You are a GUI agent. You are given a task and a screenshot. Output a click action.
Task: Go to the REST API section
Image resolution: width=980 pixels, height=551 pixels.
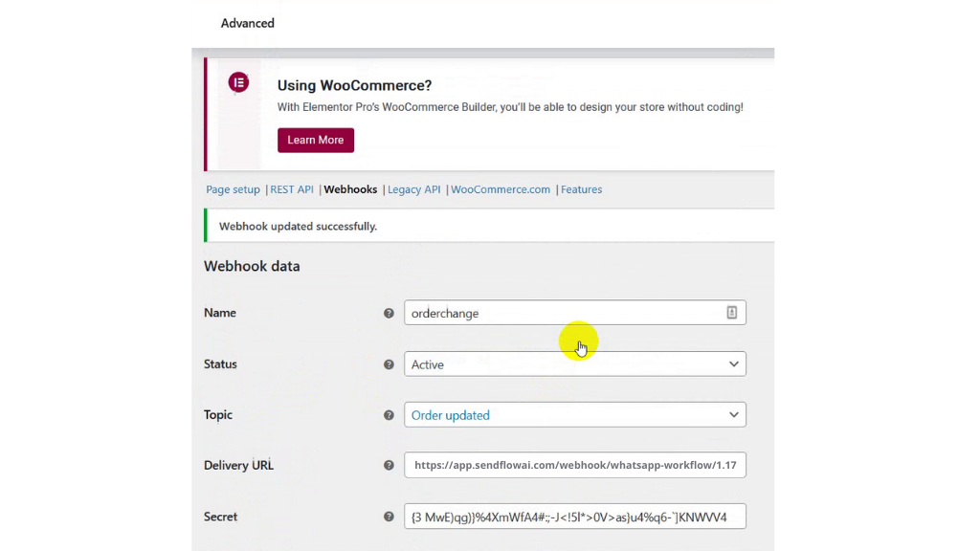[292, 189]
